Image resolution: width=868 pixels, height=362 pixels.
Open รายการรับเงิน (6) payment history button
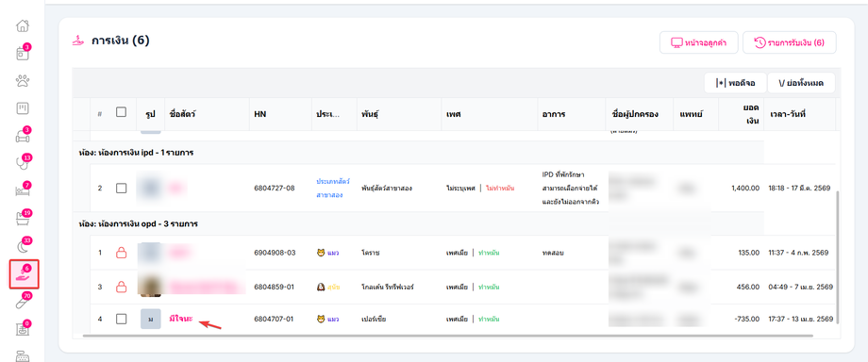point(790,42)
